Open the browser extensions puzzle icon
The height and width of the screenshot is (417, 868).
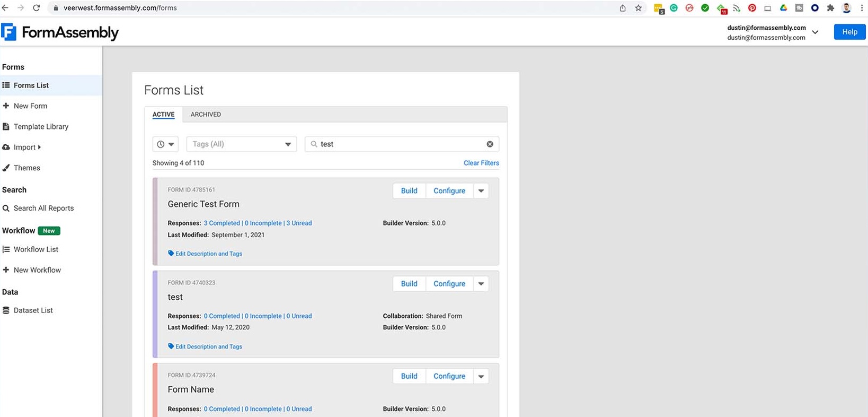[x=830, y=8]
